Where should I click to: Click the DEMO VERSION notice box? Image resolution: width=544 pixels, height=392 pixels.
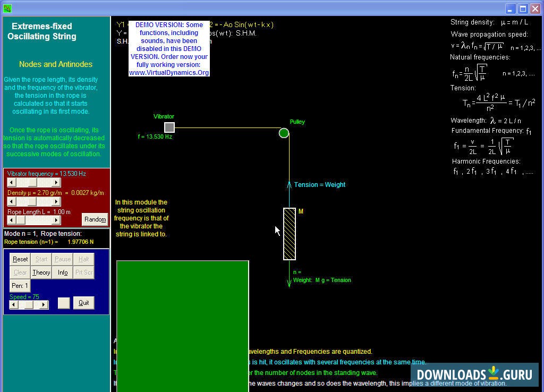click(x=169, y=48)
